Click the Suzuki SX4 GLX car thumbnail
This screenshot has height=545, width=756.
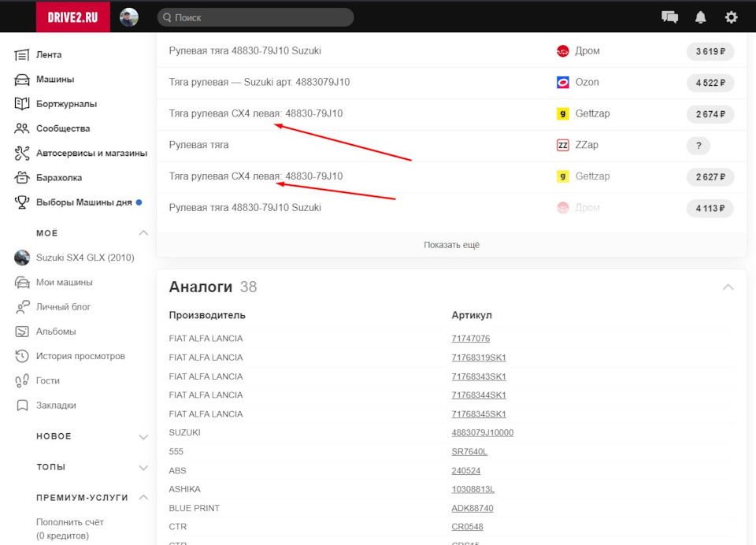coord(22,258)
